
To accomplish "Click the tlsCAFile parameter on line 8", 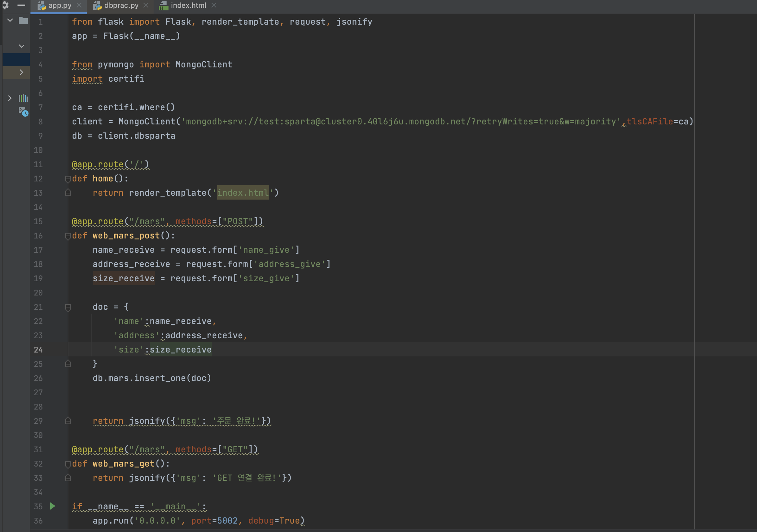I will [650, 121].
